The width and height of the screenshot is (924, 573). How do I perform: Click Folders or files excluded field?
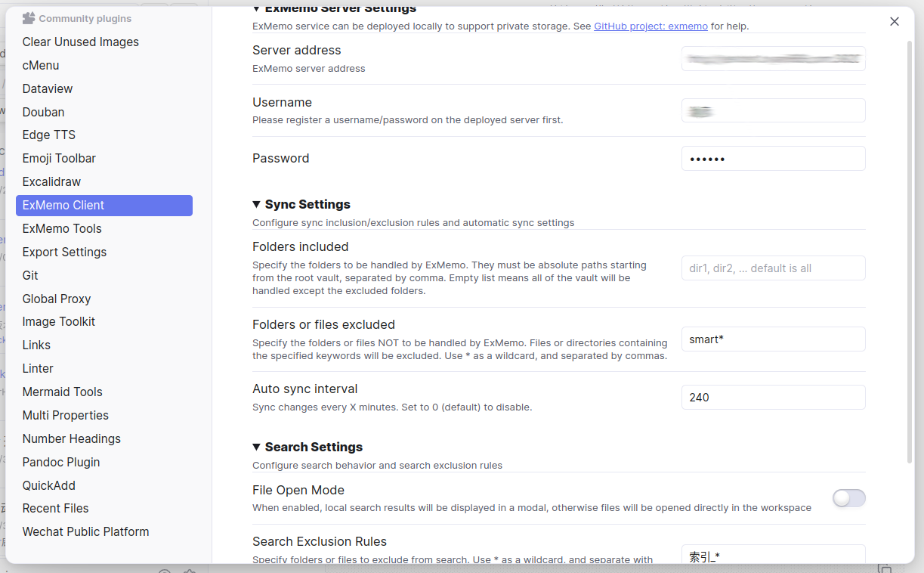coord(774,339)
